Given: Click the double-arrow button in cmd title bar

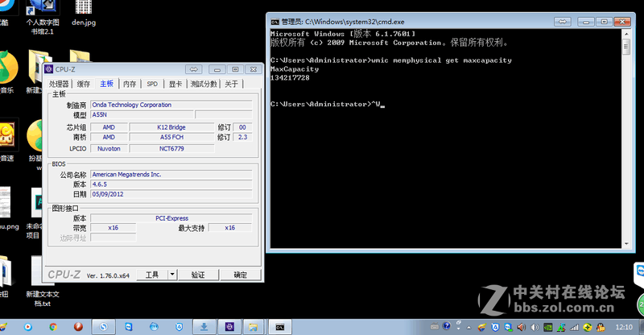Looking at the screenshot, I should 562,22.
